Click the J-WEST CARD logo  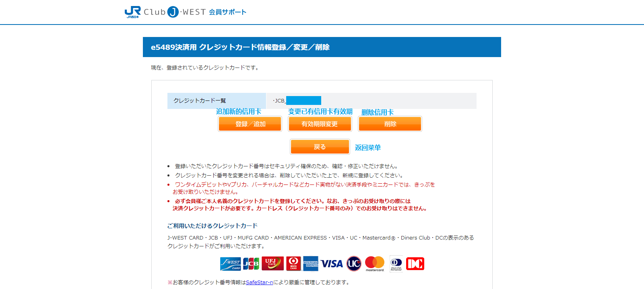coord(230,264)
